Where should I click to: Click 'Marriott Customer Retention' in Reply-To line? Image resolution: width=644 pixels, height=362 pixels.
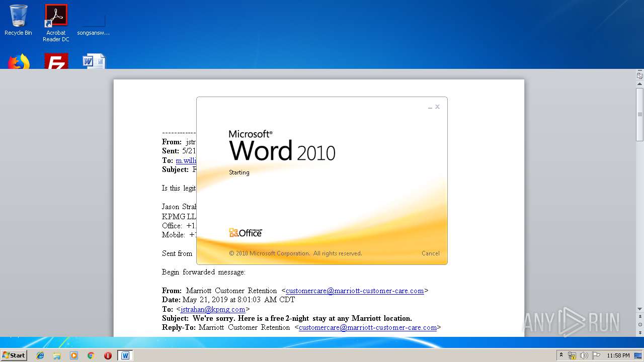tap(245, 327)
